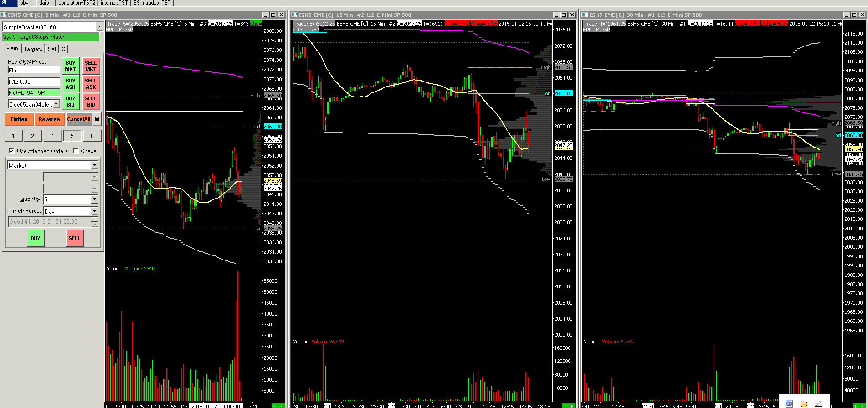
Task: Switch to the obv chartbook tab
Action: click(x=24, y=3)
